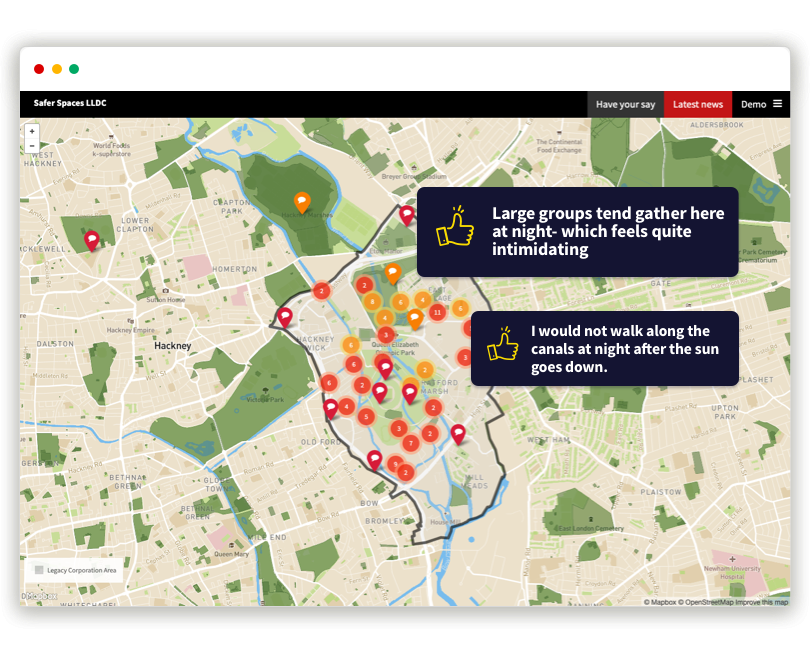
Task: Click thumbs-up icon on 'Large groups' comment
Action: [x=455, y=228]
